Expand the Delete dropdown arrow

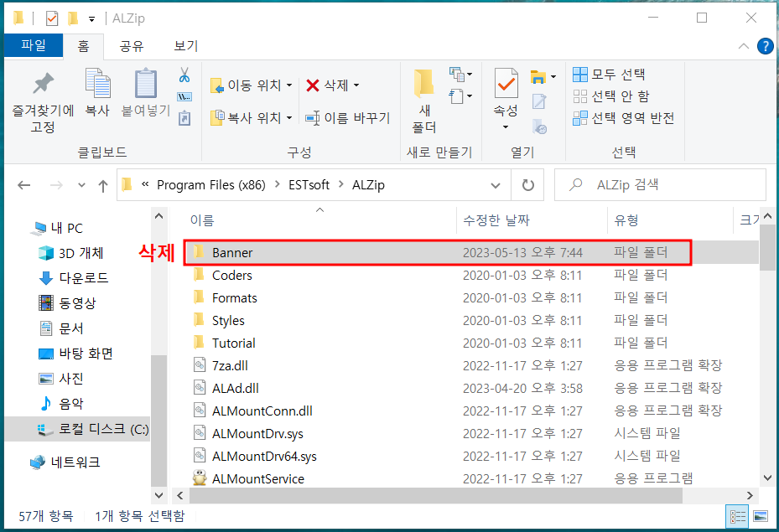(x=356, y=85)
